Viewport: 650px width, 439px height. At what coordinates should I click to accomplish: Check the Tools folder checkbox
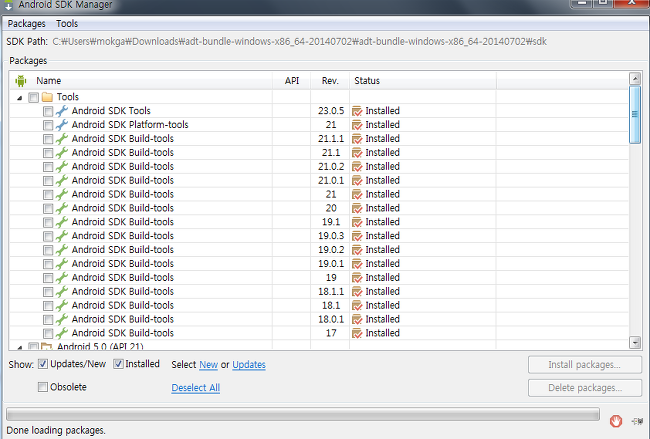34,97
